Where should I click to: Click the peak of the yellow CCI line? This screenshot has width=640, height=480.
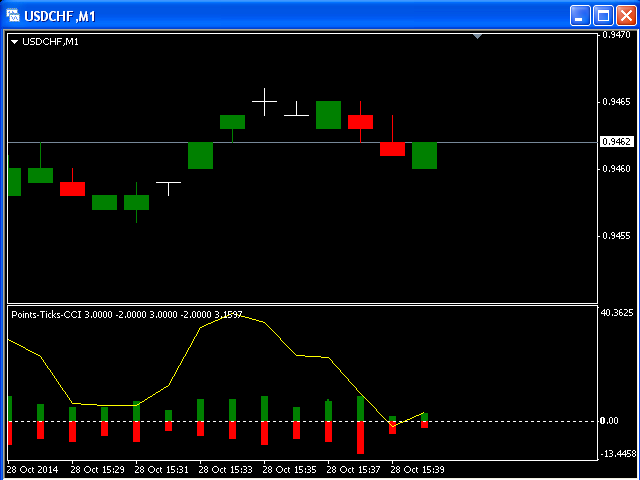[228, 315]
